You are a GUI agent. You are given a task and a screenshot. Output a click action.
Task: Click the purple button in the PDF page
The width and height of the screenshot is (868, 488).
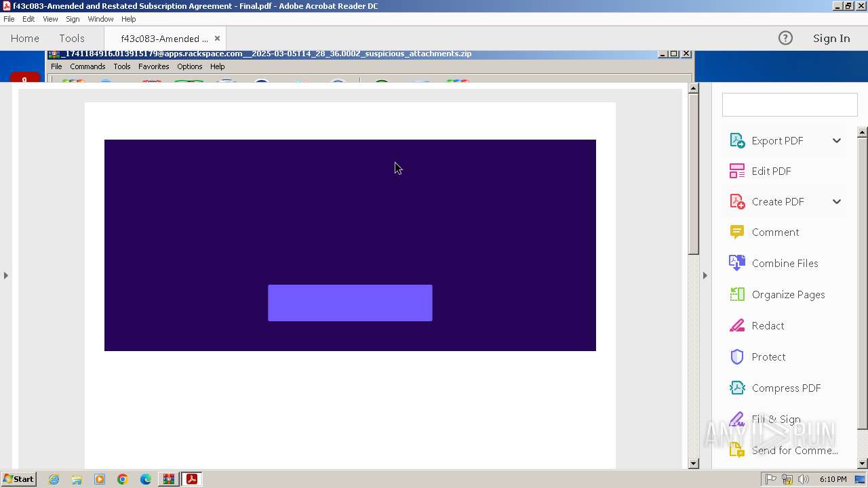coord(350,303)
